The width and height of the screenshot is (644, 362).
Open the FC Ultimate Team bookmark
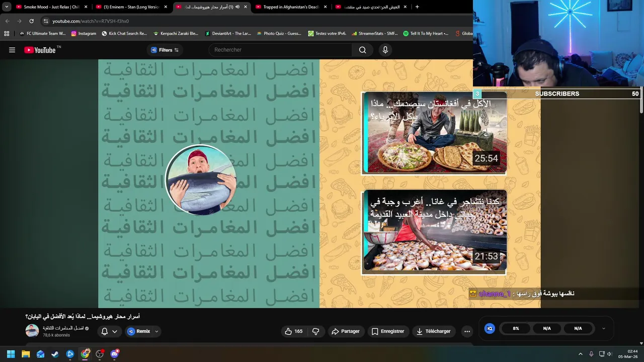tap(42, 34)
